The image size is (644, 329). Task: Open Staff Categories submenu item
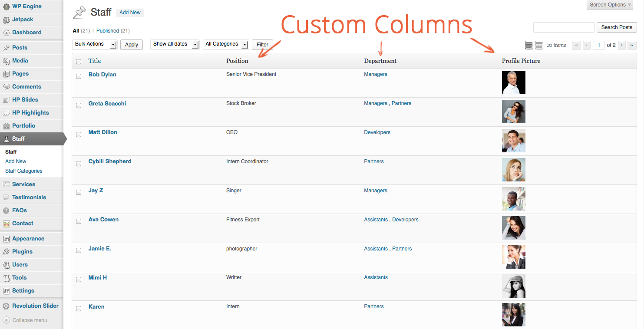24,171
